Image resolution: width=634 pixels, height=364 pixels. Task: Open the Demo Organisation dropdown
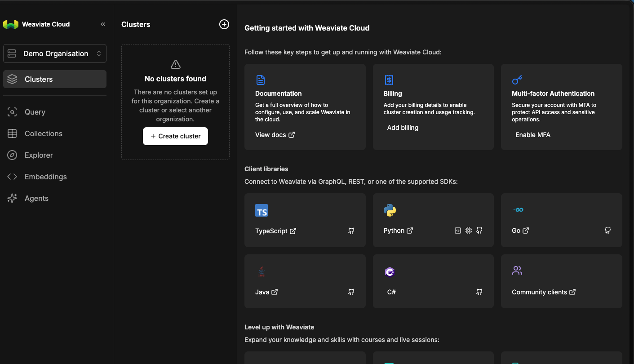tap(55, 53)
